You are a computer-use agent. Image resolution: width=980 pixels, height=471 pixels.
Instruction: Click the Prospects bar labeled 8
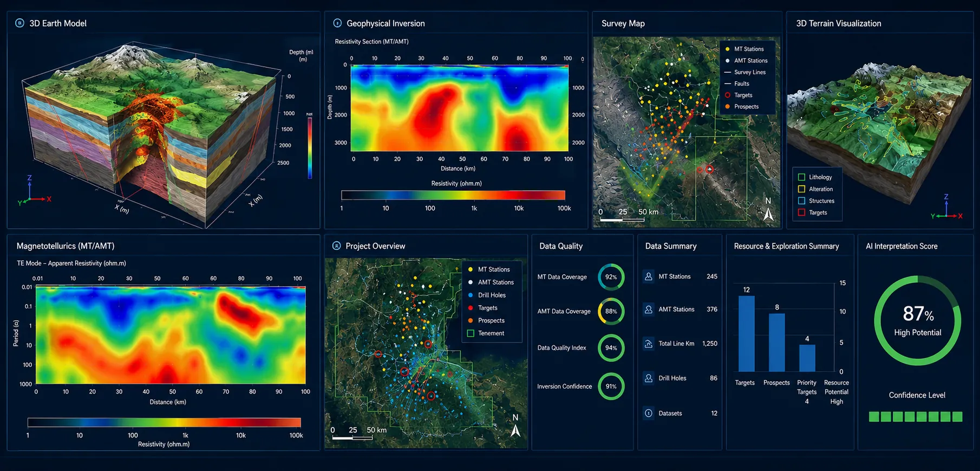[x=777, y=343]
